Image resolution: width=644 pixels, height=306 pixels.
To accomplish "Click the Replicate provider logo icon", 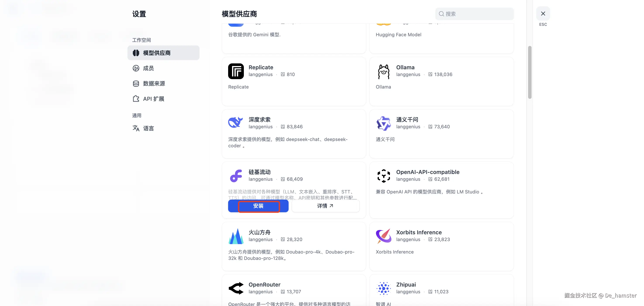I will pos(236,71).
